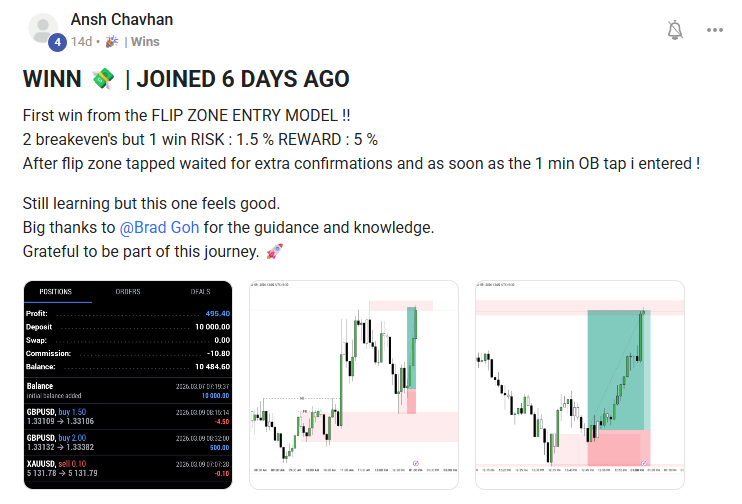This screenshot has height=504, width=742.
Task: Click the @Brad Goh mention
Action: [159, 228]
